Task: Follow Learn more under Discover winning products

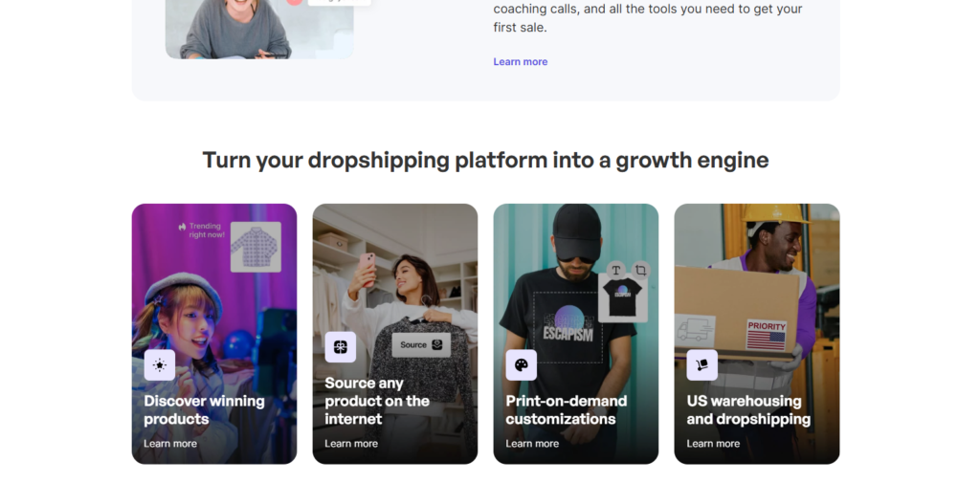Action: pyautogui.click(x=170, y=443)
